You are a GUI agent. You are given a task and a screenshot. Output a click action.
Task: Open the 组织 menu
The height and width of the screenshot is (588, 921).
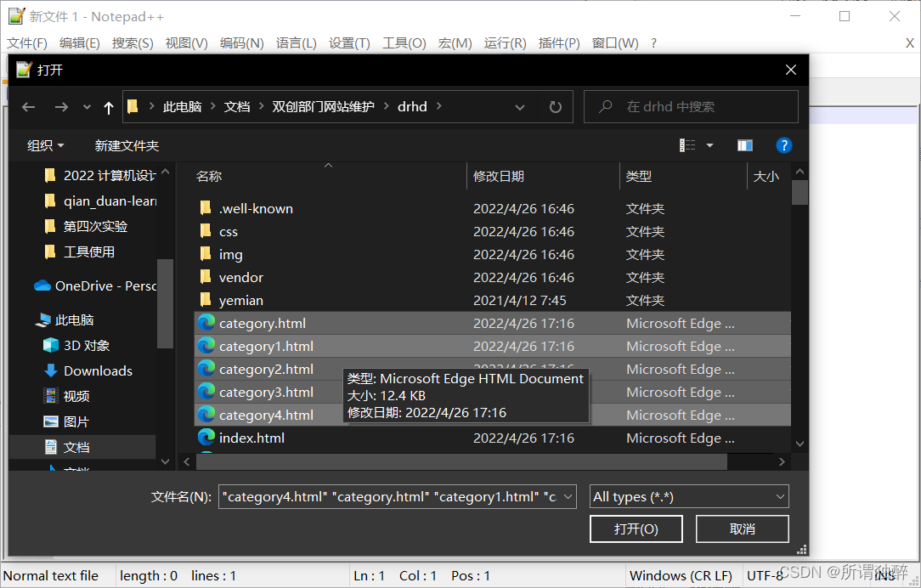point(45,145)
